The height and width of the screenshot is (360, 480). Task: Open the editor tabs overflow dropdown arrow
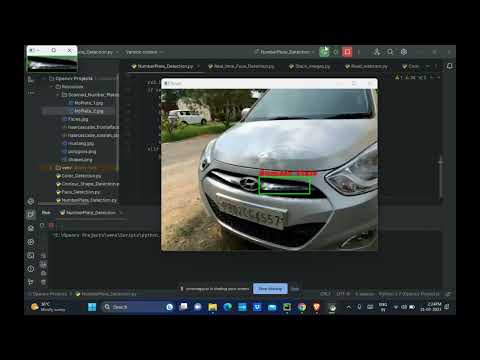coord(428,66)
